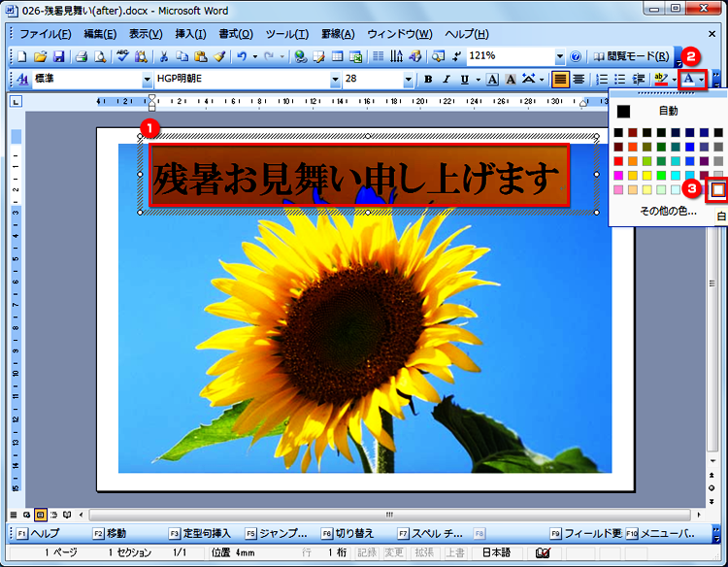Toggle distributed text alignment

579,80
